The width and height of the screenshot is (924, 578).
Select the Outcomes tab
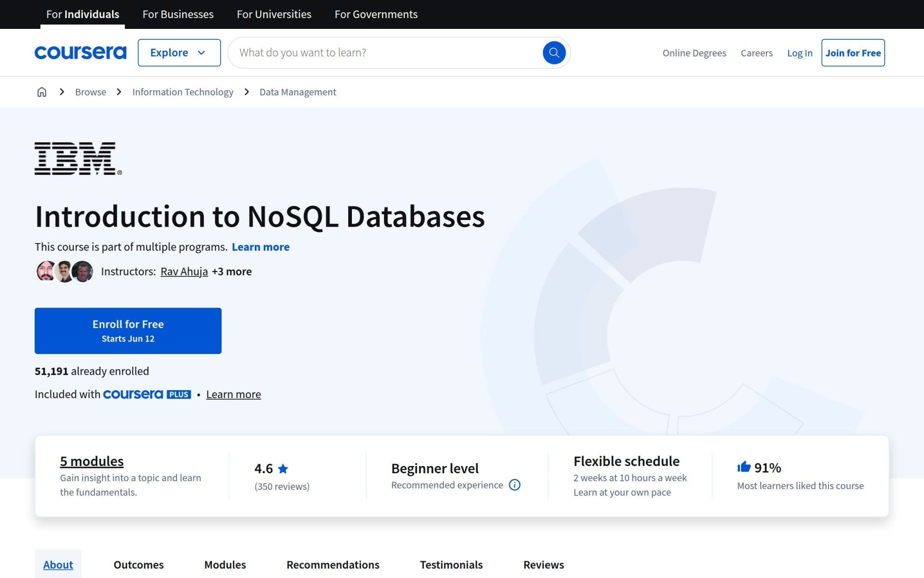139,565
